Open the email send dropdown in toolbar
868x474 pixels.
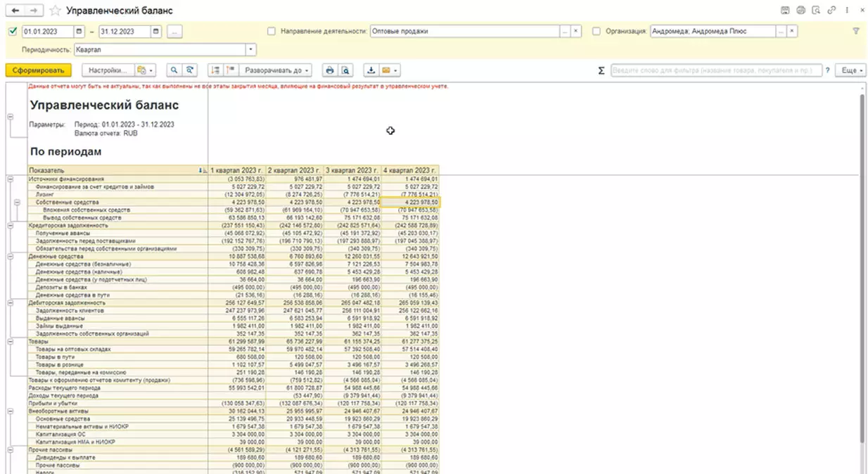(389, 70)
